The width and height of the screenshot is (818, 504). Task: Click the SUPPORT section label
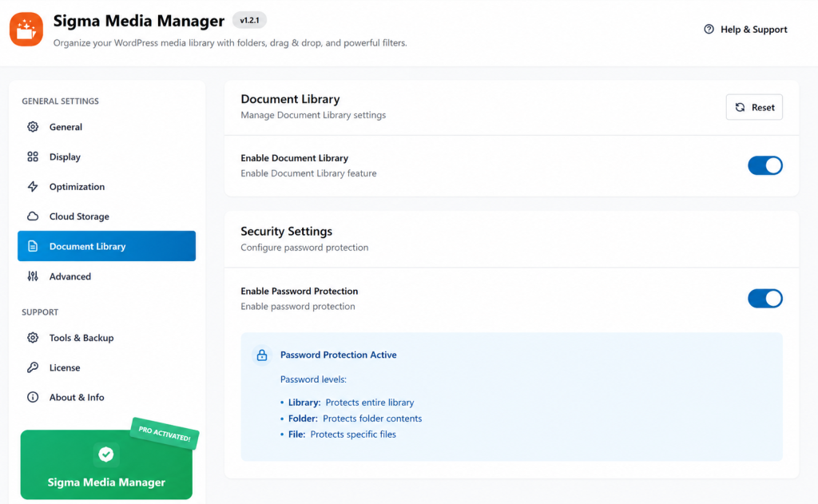coord(40,312)
